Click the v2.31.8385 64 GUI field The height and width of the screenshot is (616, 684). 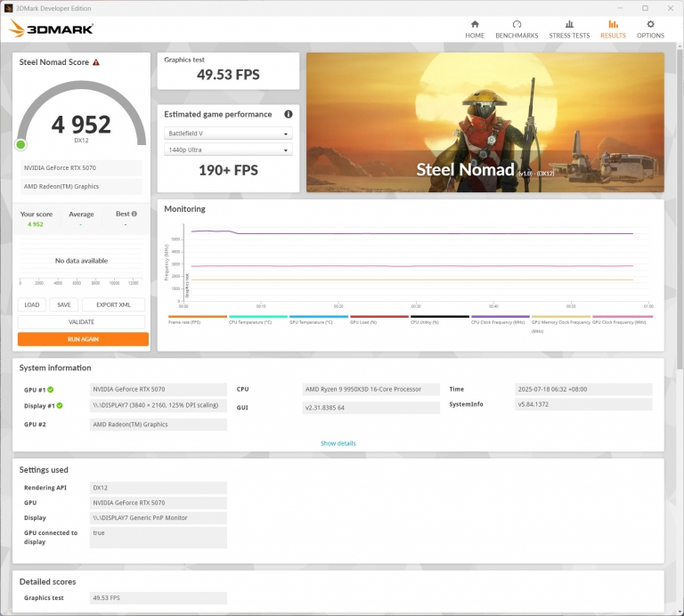(370, 408)
